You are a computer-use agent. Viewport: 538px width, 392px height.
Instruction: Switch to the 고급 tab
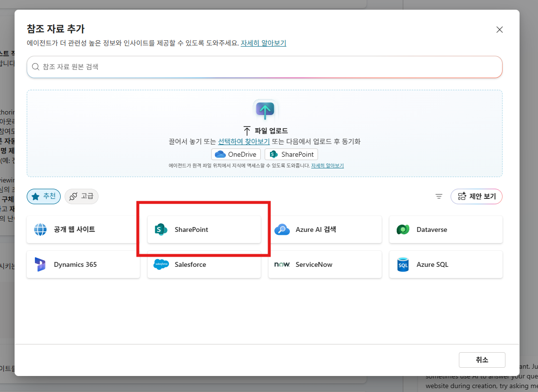pyautogui.click(x=81, y=196)
